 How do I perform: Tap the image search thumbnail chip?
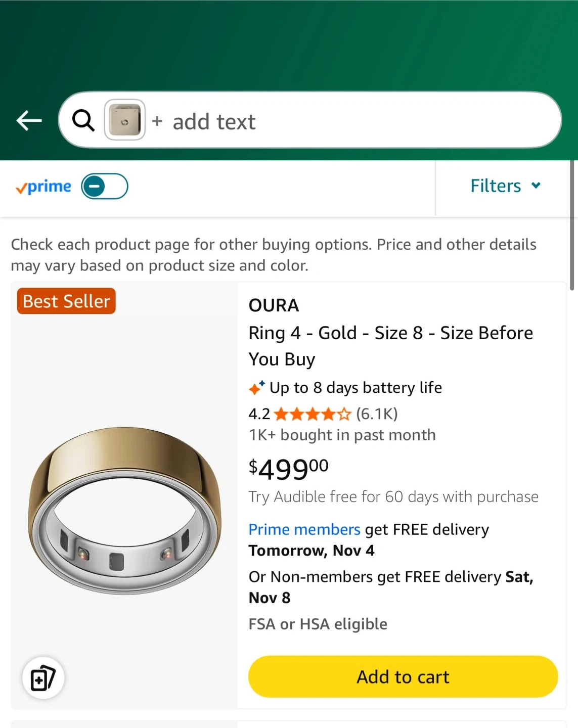coord(125,120)
